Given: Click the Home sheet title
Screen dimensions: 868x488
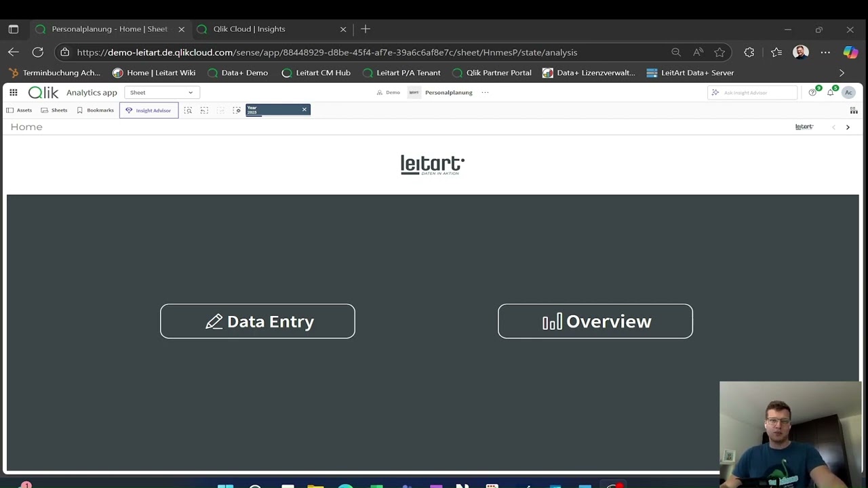Looking at the screenshot, I should pos(26,127).
